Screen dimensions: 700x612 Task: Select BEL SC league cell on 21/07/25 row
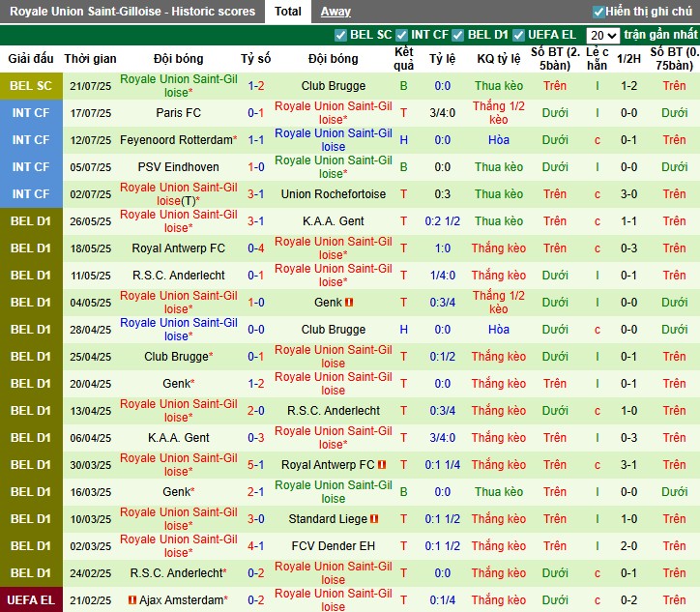[x=31, y=86]
